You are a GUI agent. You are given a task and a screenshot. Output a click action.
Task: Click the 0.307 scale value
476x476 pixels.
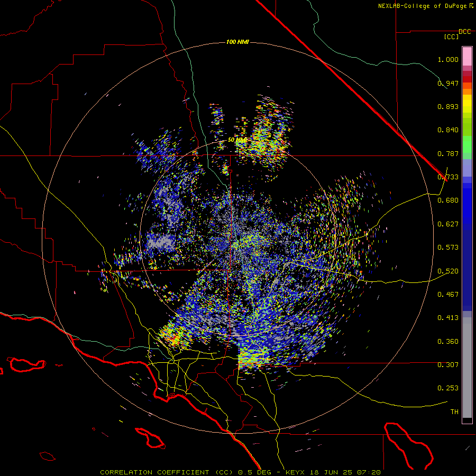(x=448, y=365)
